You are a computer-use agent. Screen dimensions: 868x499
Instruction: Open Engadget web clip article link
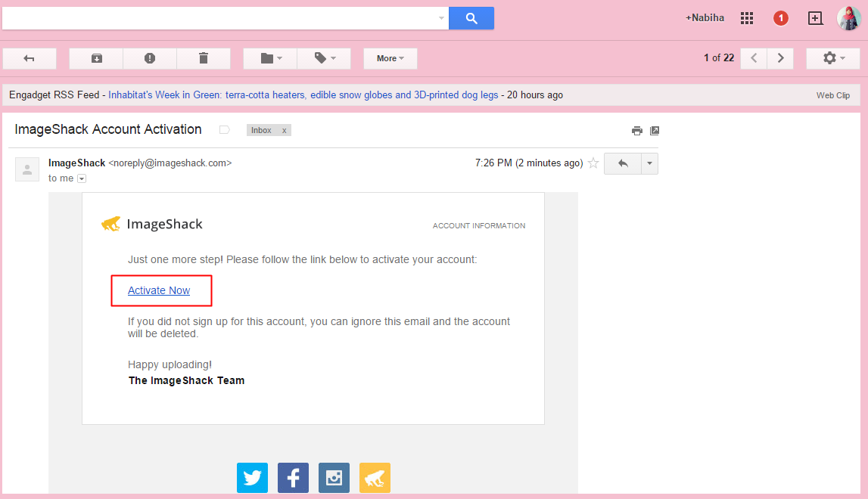pos(303,95)
